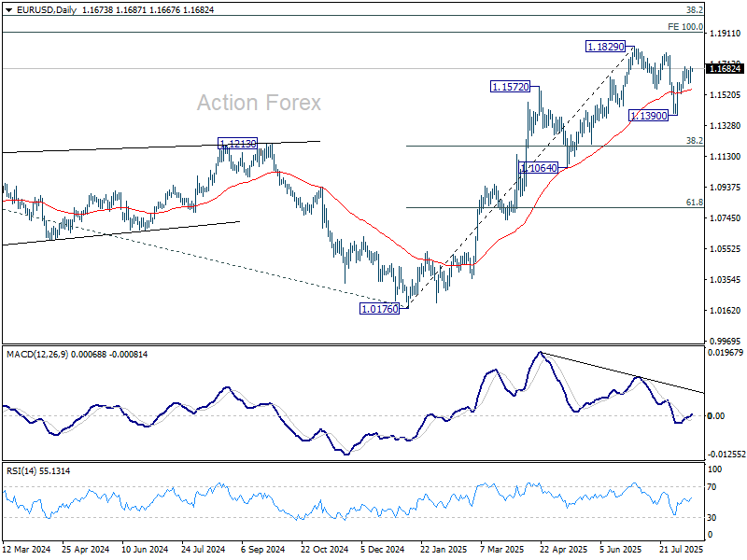This screenshot has width=747, height=560.
Task: Click the 1.13900 price label
Action: point(649,115)
